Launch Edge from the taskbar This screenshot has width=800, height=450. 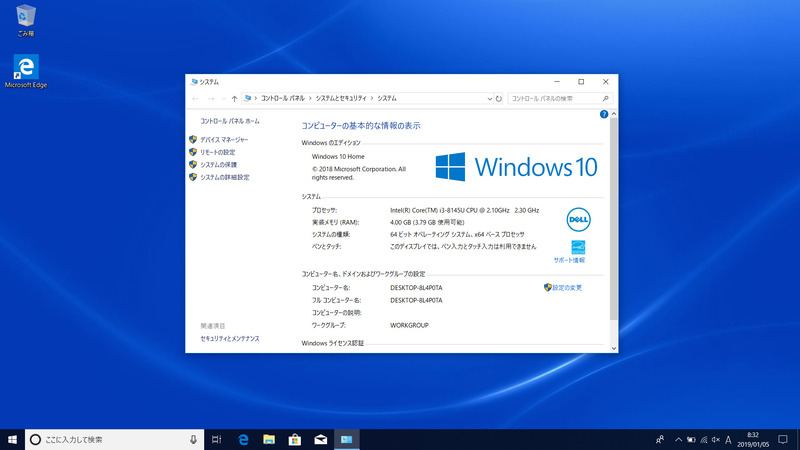[x=243, y=439]
